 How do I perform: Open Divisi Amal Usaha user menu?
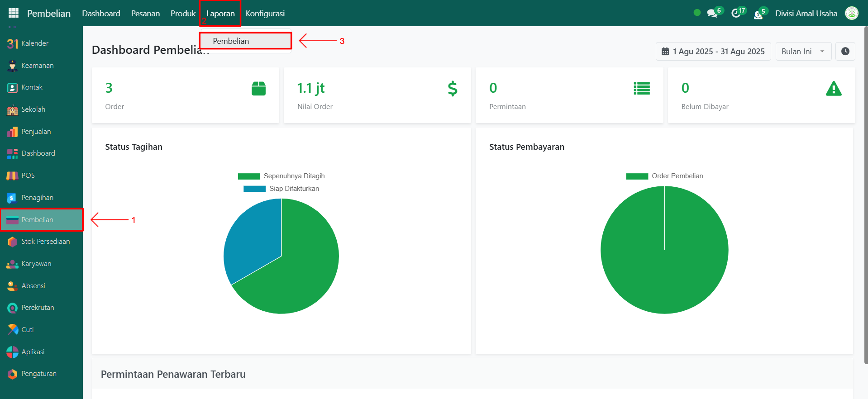click(x=806, y=13)
